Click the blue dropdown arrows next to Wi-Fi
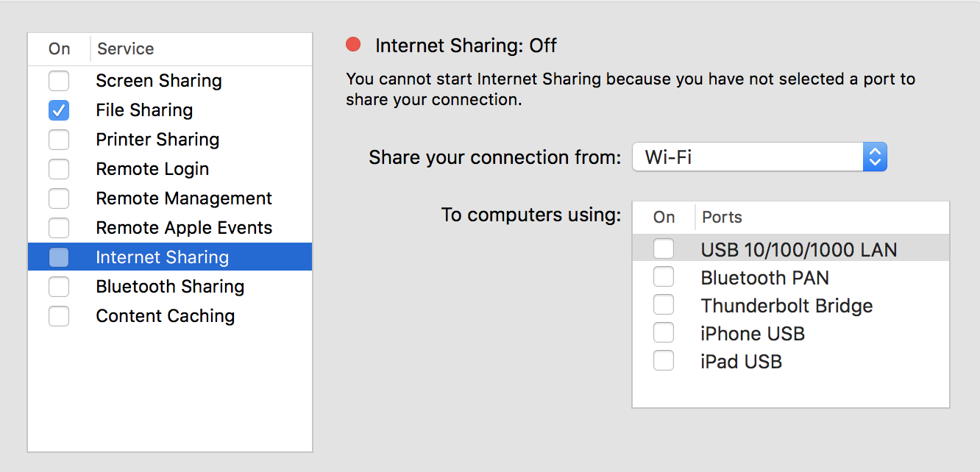The width and height of the screenshot is (980, 472). click(x=875, y=157)
